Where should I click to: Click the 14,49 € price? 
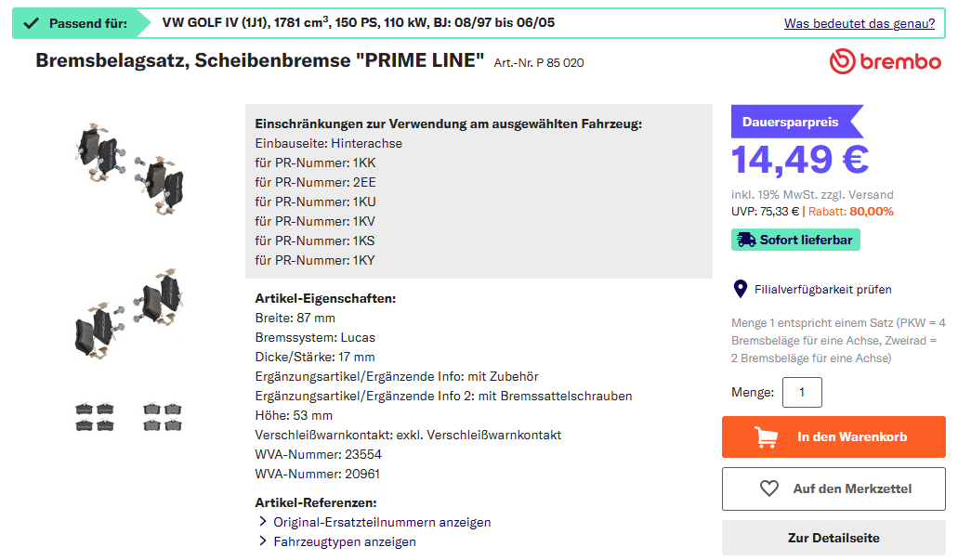pos(800,160)
